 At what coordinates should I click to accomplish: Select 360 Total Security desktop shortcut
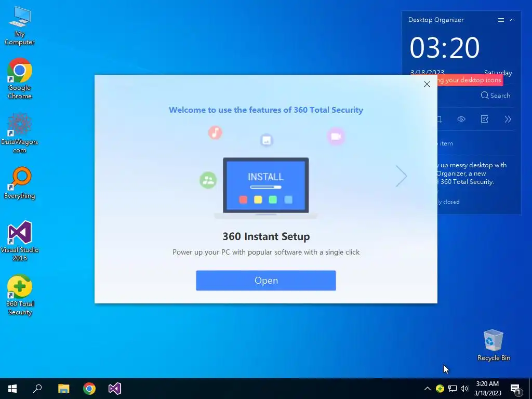20,295
